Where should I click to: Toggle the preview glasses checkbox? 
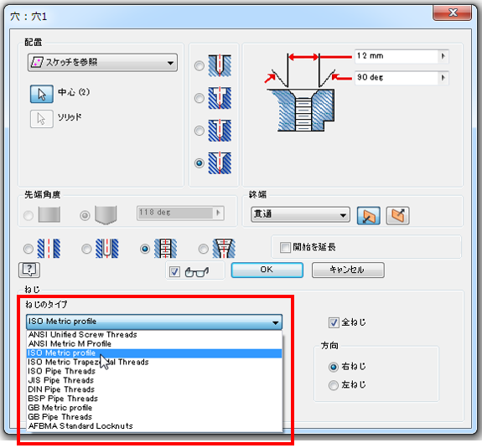[x=174, y=271]
